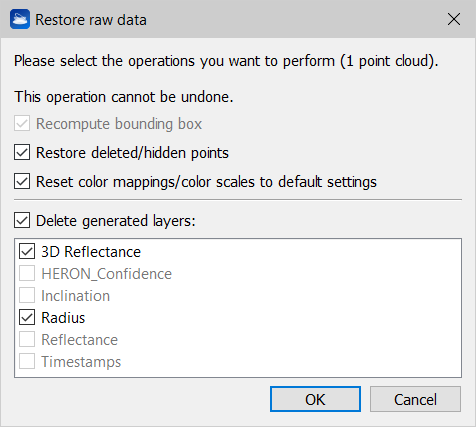Disable Reset color mappings to default

[22, 182]
